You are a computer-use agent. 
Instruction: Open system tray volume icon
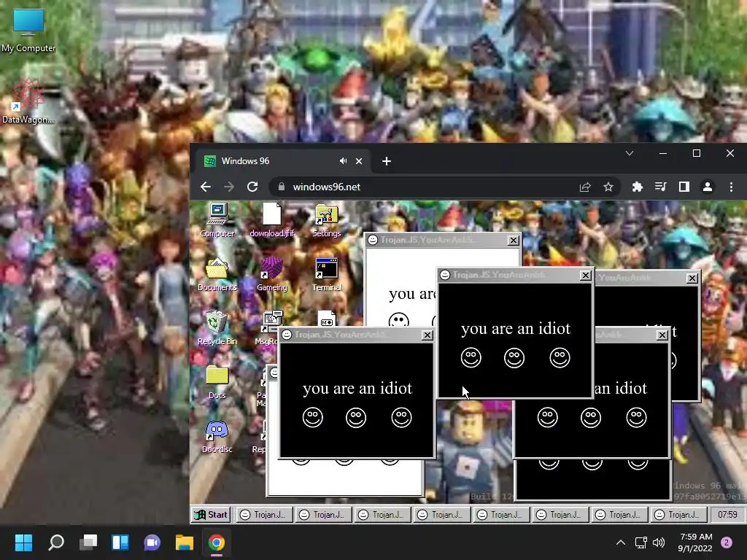tap(659, 542)
